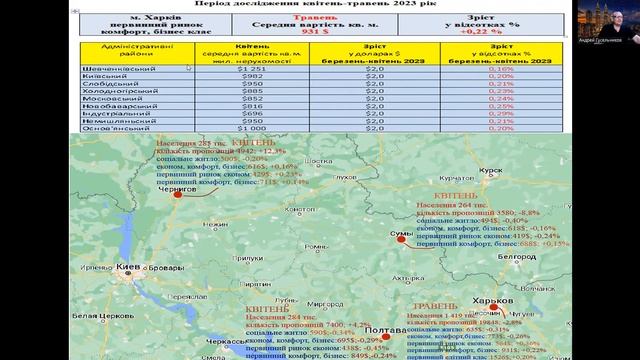
Task: Click the Белая Церковь map label
Action: coord(103,316)
